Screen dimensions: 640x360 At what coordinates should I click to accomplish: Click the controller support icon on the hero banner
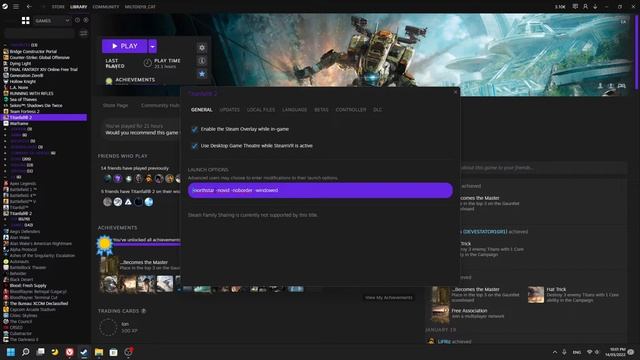pyautogui.click(x=621, y=86)
